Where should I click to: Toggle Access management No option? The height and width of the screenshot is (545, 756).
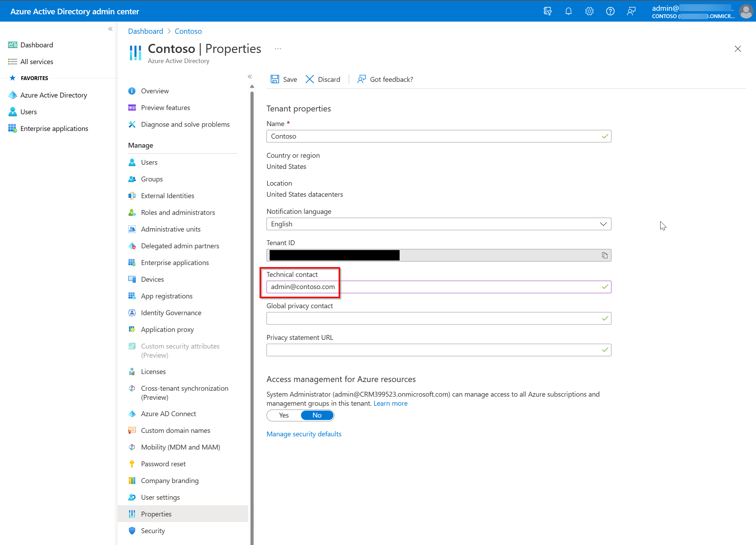317,415
